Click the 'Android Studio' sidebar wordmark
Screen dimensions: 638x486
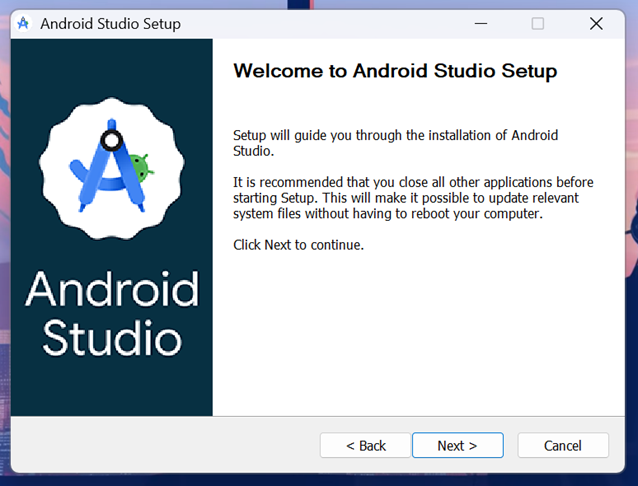pyautogui.click(x=112, y=313)
